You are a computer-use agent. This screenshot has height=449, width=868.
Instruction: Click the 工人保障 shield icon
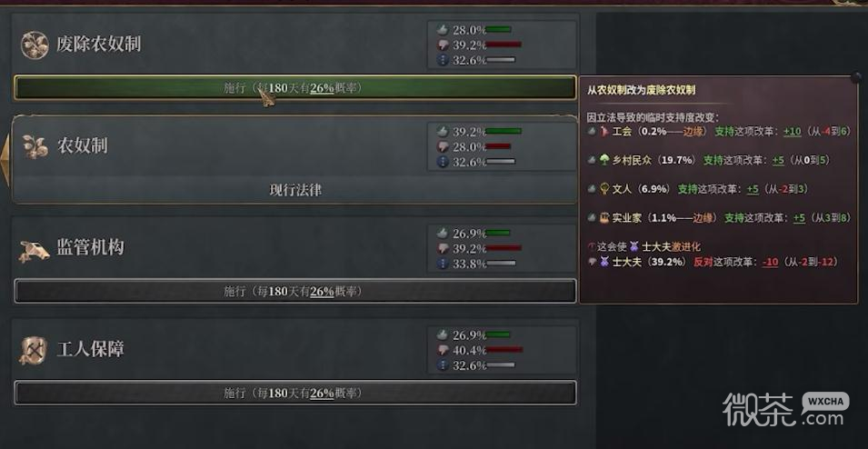[x=34, y=351]
